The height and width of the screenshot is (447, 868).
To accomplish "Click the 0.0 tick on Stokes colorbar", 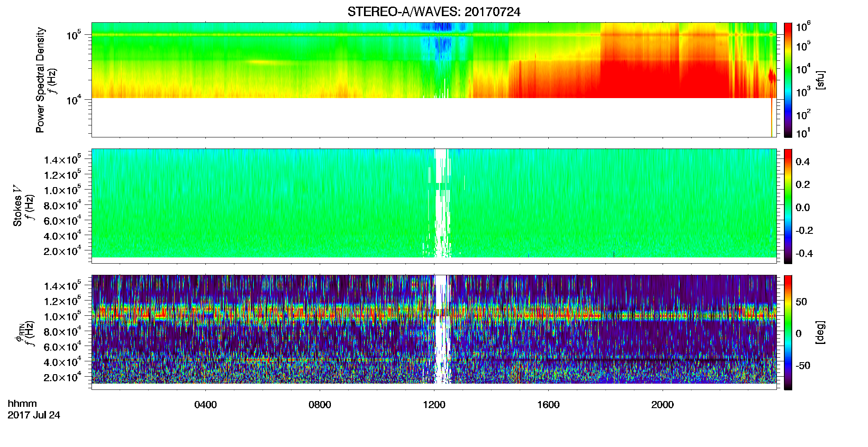I will 803,207.
